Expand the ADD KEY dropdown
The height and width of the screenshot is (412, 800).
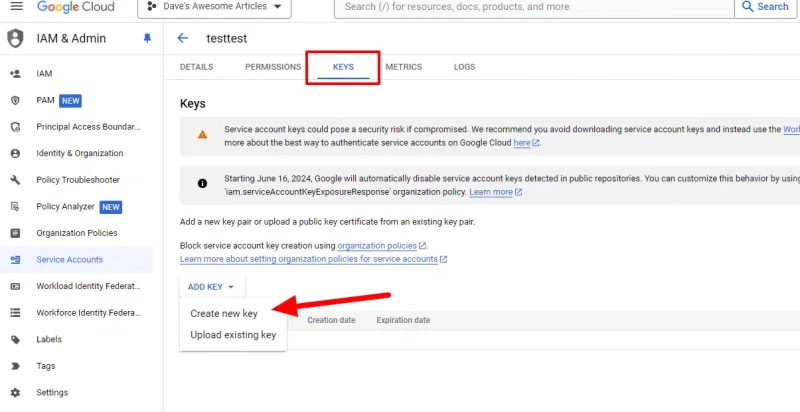pos(212,287)
